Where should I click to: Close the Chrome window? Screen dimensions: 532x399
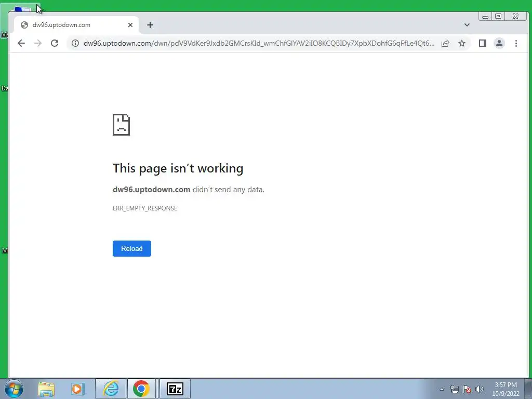point(516,16)
